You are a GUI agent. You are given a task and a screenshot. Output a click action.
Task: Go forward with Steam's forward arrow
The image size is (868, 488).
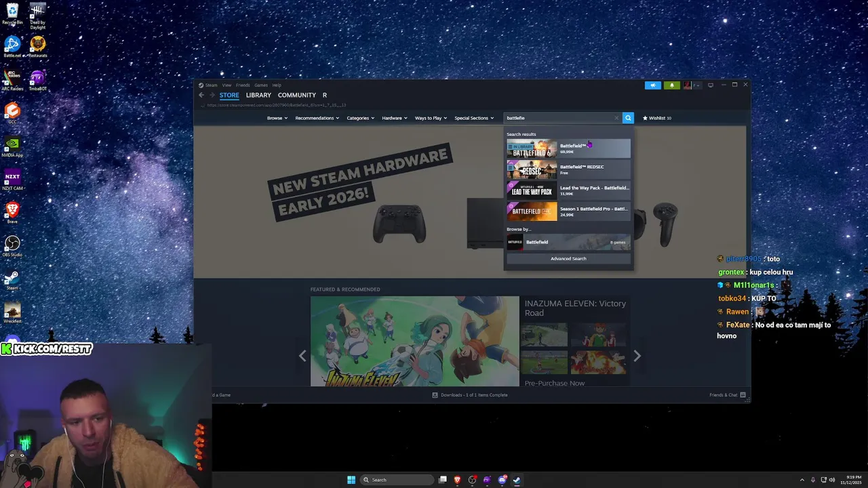pos(212,95)
